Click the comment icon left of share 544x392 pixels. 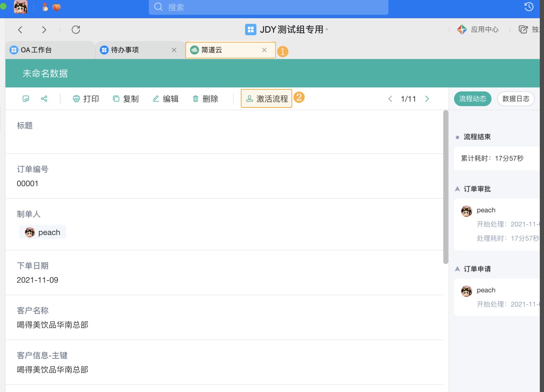pos(26,99)
